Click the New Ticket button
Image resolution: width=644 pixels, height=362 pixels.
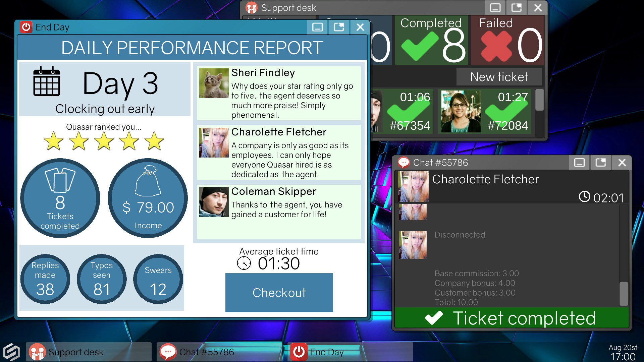499,76
